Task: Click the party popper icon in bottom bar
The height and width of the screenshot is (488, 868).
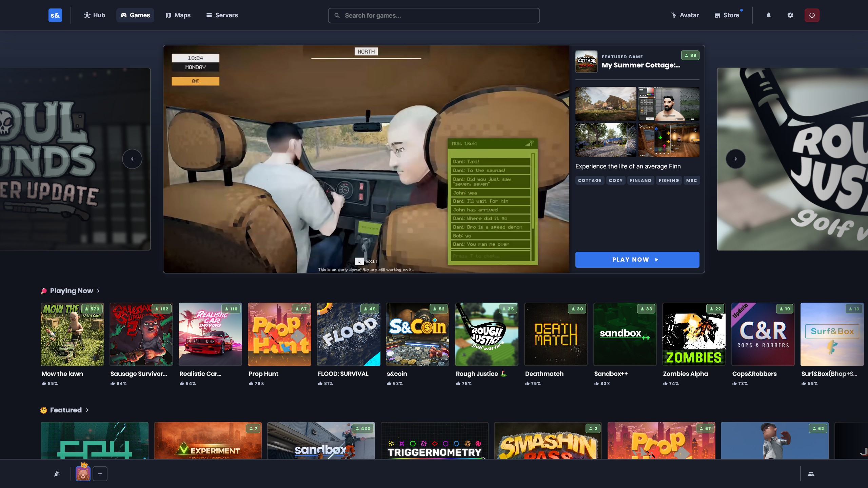Action: pyautogui.click(x=57, y=474)
